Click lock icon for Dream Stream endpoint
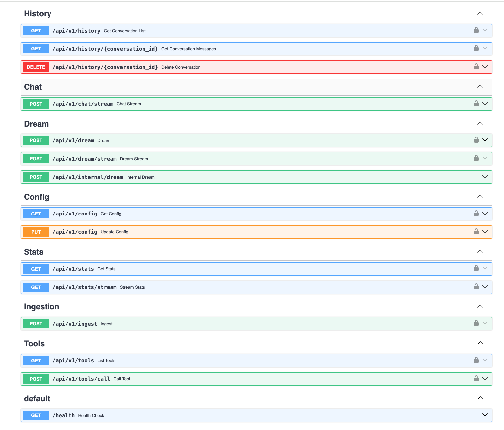The image size is (504, 430). pyautogui.click(x=476, y=158)
